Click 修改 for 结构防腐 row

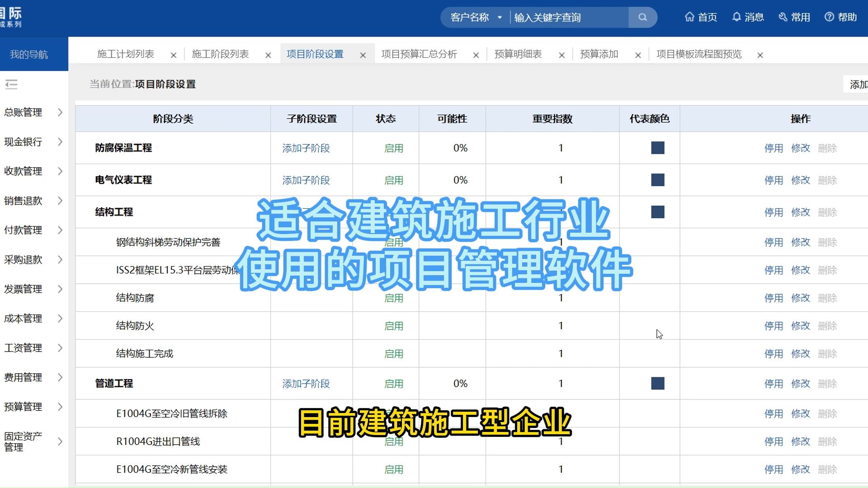pos(801,298)
